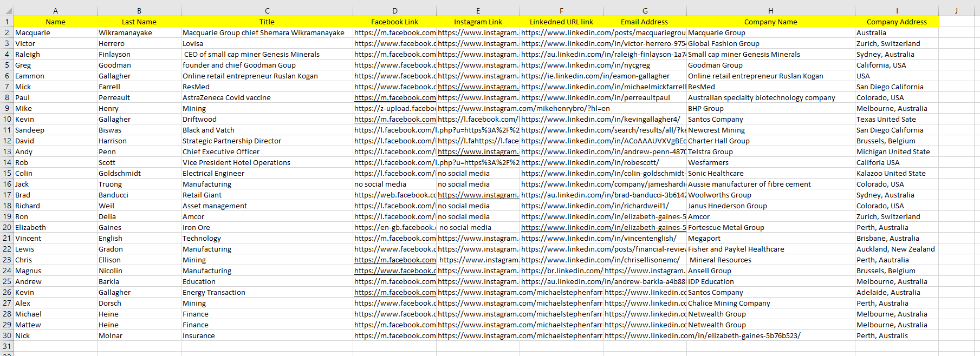Select the "Raleigh" name cell
Screen dimensions: 980x356
pyautogui.click(x=55, y=54)
